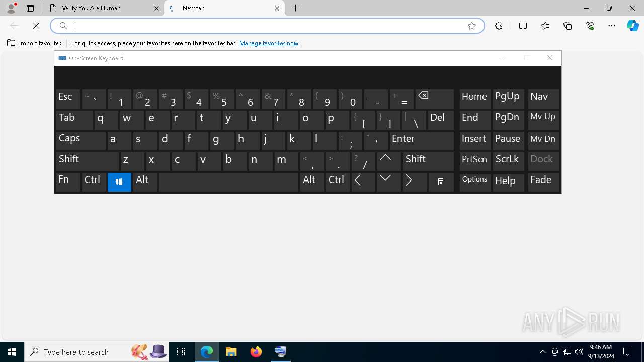Image resolution: width=644 pixels, height=362 pixels.
Task: Click the backspace key on On-Screen Keyboard
Action: [x=435, y=99]
